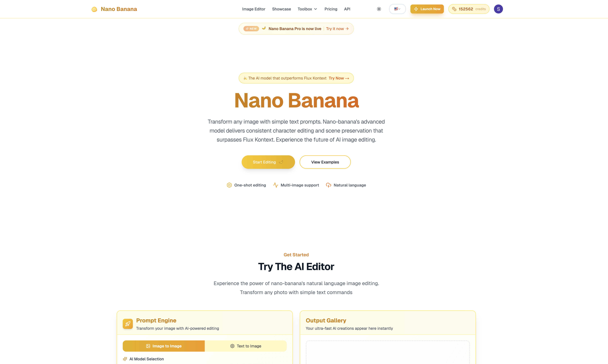This screenshot has width=608, height=364.
Task: Open the purple S user avatar
Action: [x=498, y=9]
